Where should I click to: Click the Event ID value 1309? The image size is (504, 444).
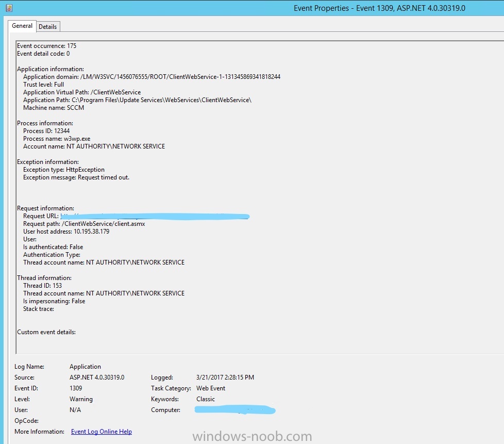pos(76,388)
